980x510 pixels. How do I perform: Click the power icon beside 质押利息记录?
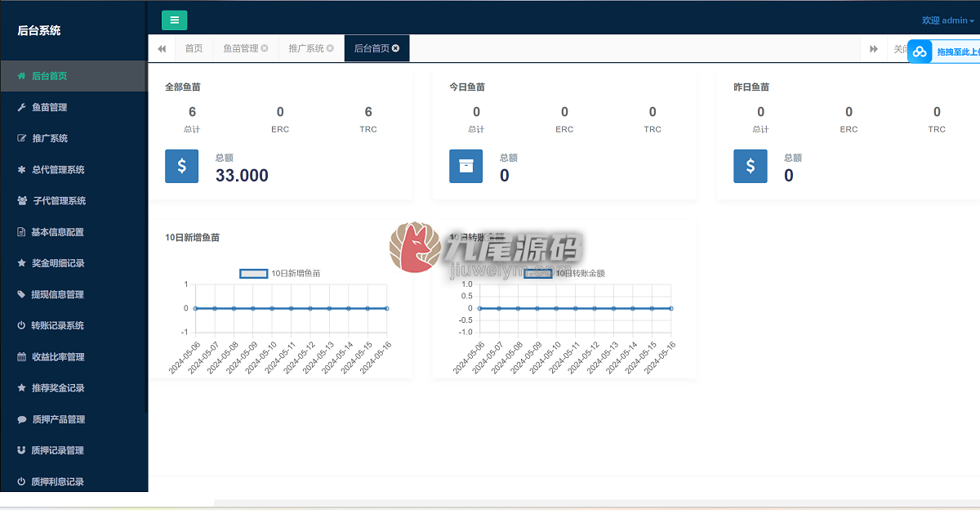(x=22, y=481)
